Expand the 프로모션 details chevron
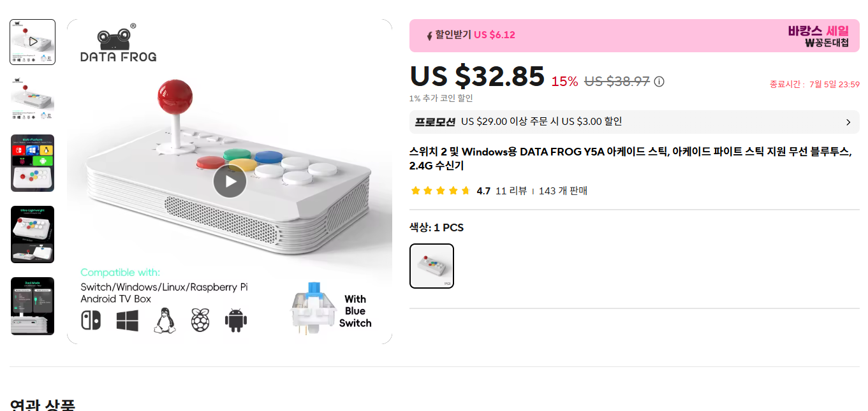The image size is (868, 411). pyautogui.click(x=848, y=122)
